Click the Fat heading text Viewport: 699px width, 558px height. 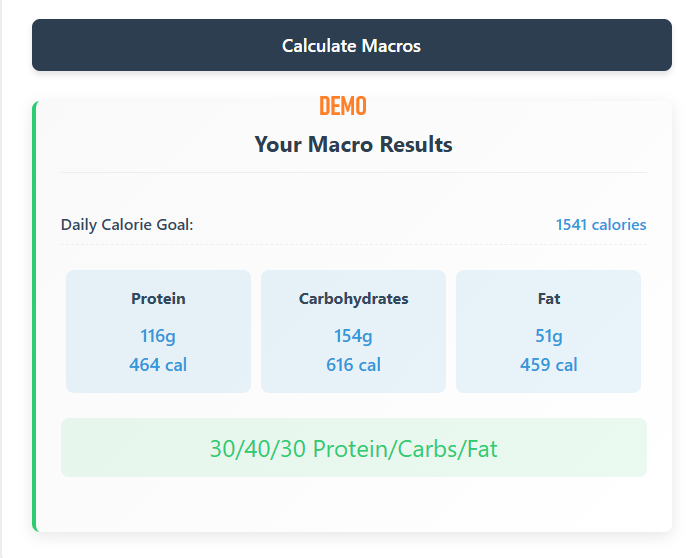(x=549, y=299)
